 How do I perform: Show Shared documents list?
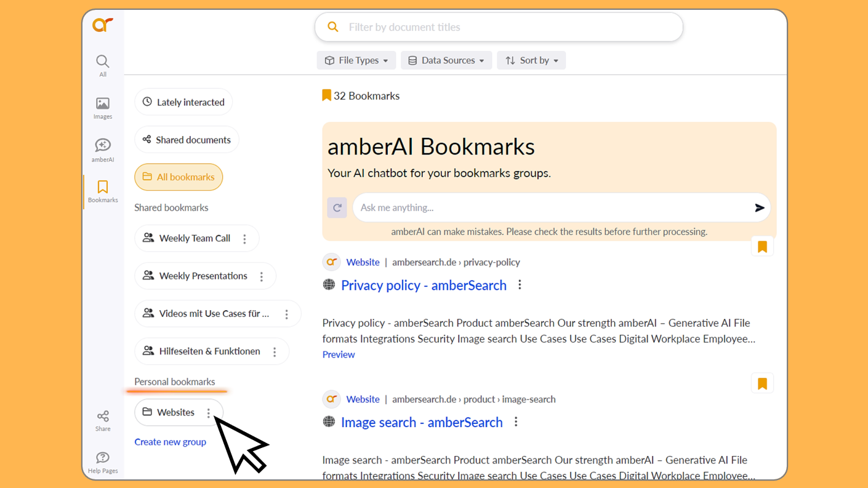[187, 140]
